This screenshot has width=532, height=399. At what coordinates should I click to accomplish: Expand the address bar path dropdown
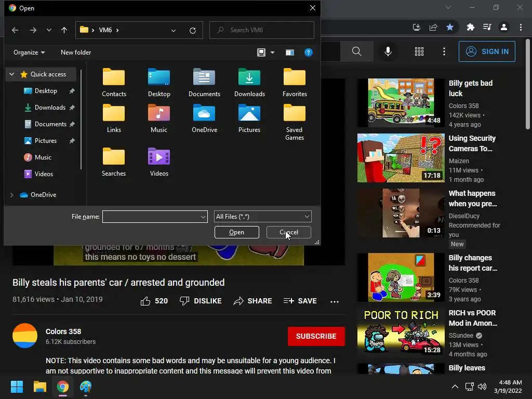point(174,31)
